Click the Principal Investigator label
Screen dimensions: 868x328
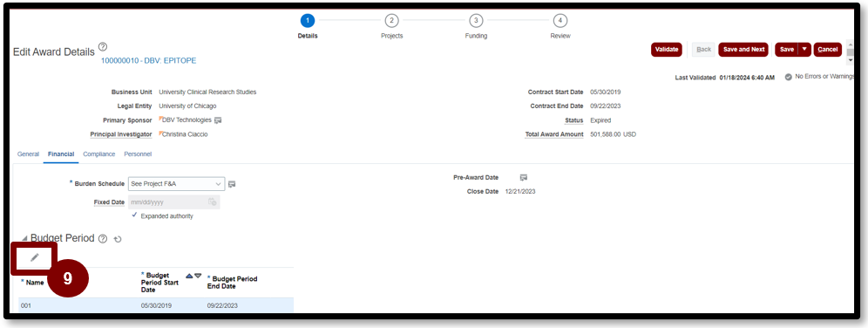121,134
